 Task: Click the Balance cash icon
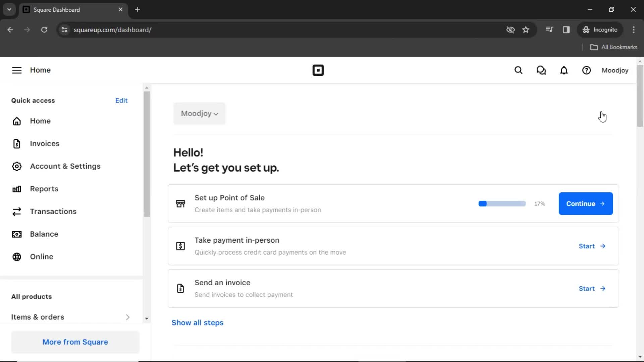[17, 234]
